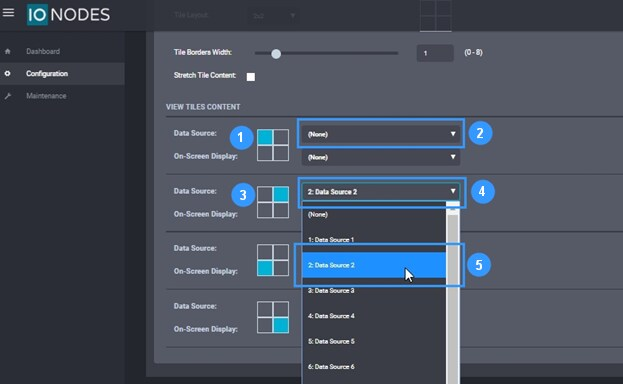Open the Maintenance section

click(x=46, y=96)
